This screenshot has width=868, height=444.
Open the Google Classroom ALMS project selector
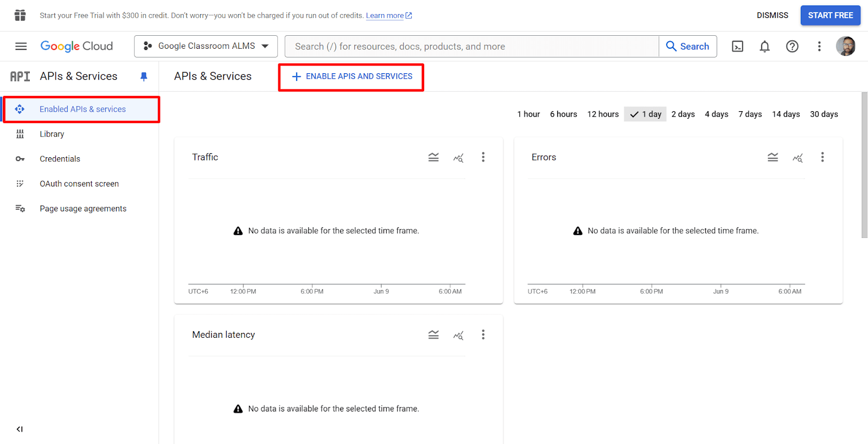[206, 46]
